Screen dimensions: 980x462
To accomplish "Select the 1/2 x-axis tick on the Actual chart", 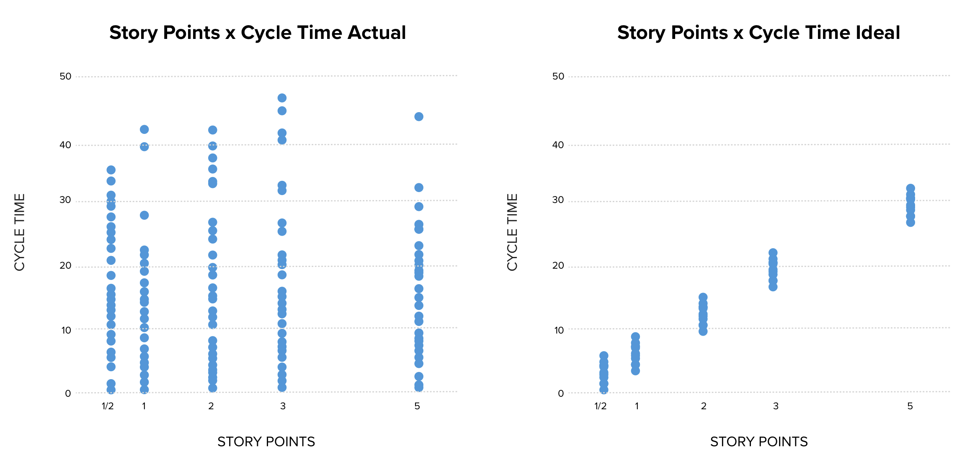I will pyautogui.click(x=108, y=406).
